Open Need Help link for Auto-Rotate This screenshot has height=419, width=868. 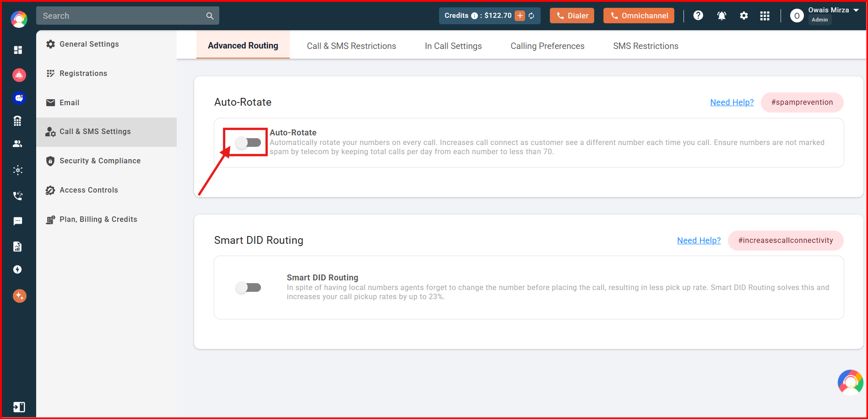(x=732, y=102)
